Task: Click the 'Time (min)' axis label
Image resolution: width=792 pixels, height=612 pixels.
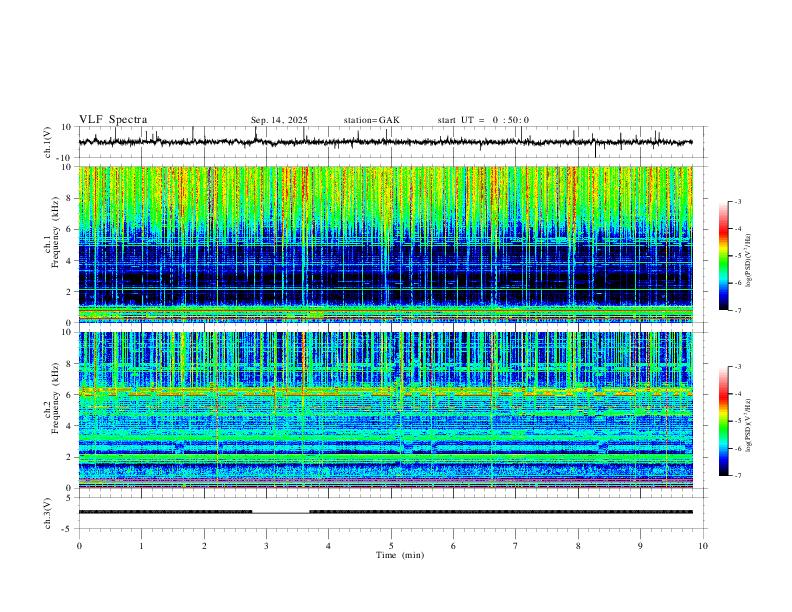Action: click(x=400, y=555)
